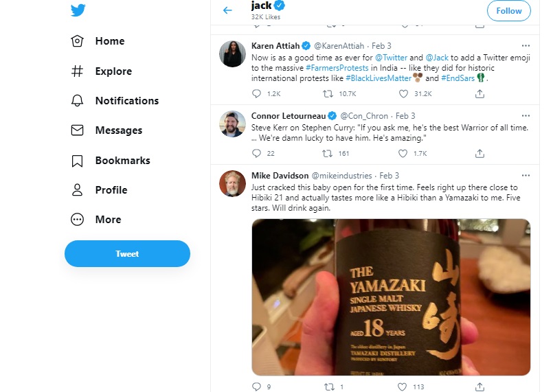553x392 pixels.
Task: Open Notifications in the sidebar
Action: 115,101
